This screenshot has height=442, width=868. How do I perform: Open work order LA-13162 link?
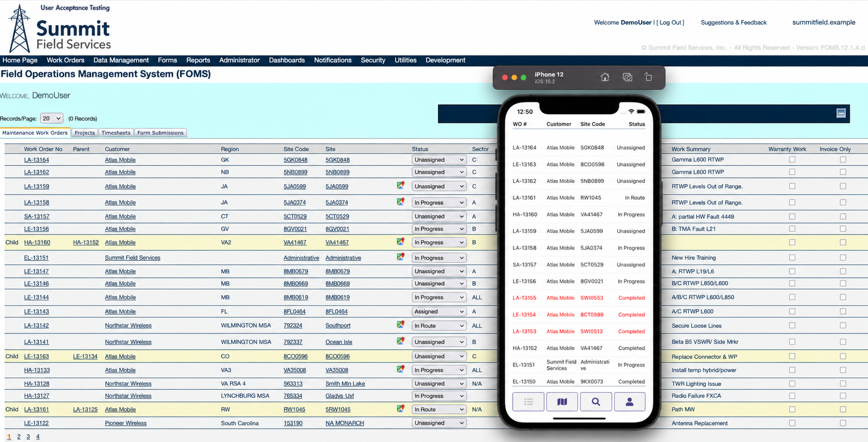pos(37,172)
